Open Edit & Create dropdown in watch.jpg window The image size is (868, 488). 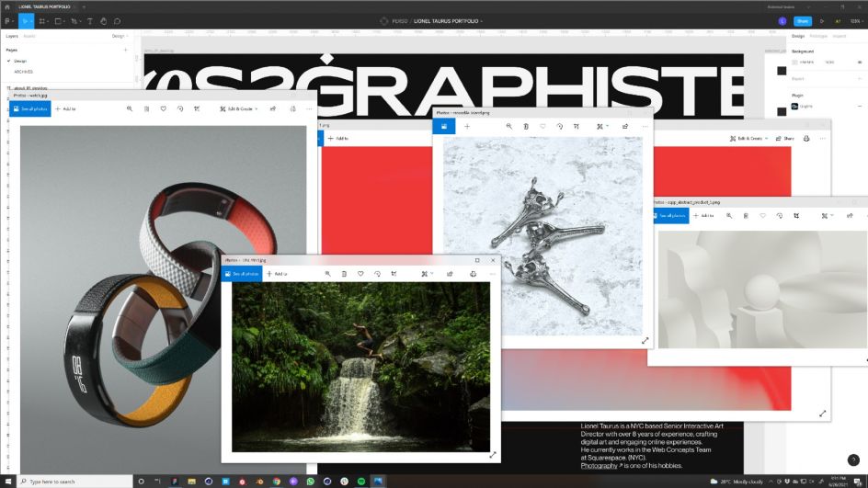click(237, 108)
